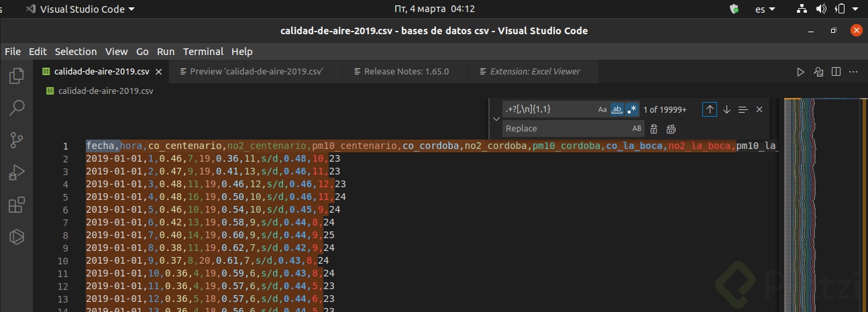Click the Replace single match icon
Screen dimensions: 868x312
point(654,128)
